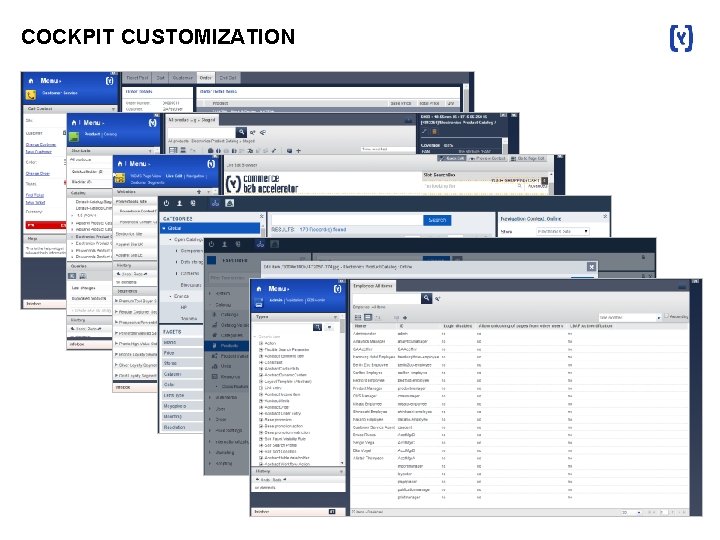This screenshot has height=540, width=720.
Task: Select Product Manager row in Employee table
Action: (x=519, y=388)
